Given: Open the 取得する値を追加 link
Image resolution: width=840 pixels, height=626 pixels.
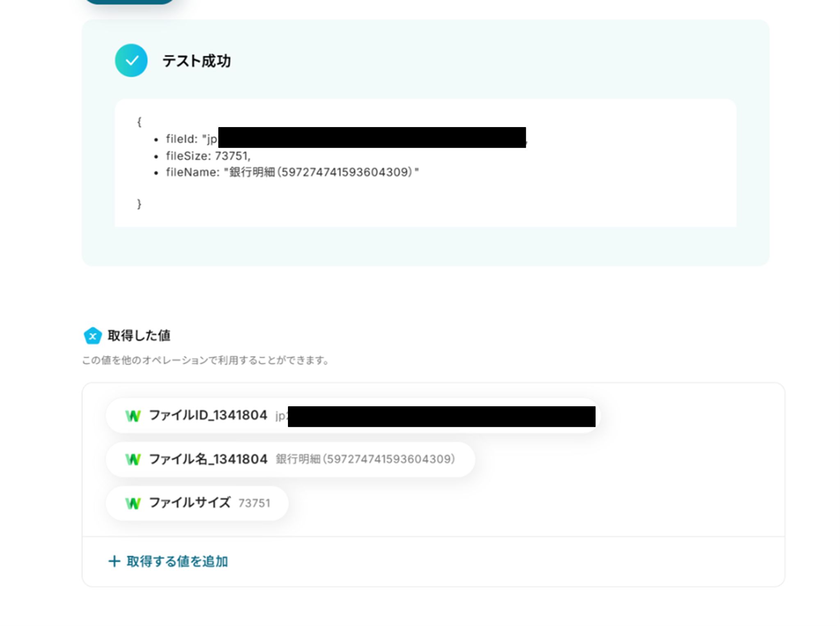Looking at the screenshot, I should [177, 561].
